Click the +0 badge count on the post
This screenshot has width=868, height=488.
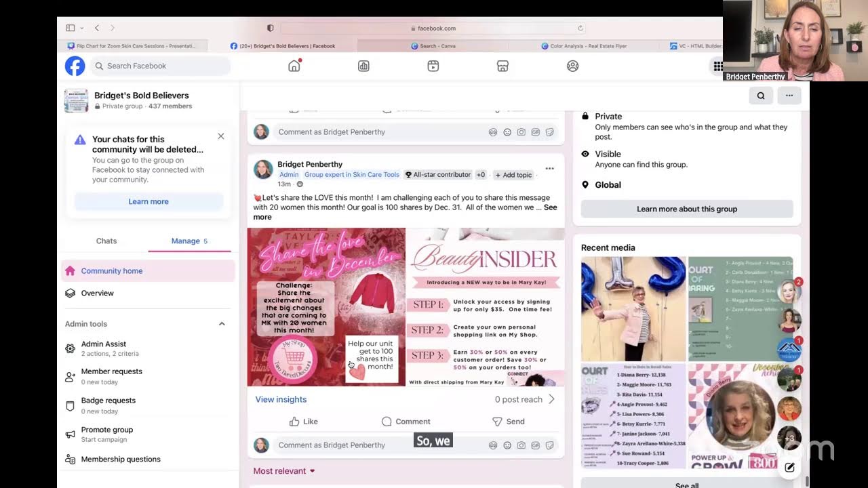click(x=481, y=175)
